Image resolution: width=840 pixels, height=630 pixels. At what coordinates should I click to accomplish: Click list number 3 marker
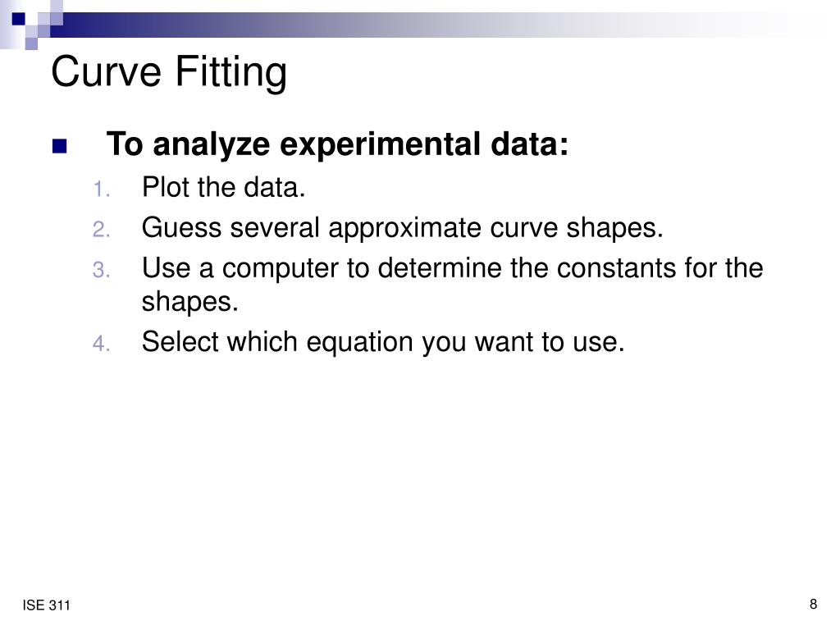[x=101, y=269]
